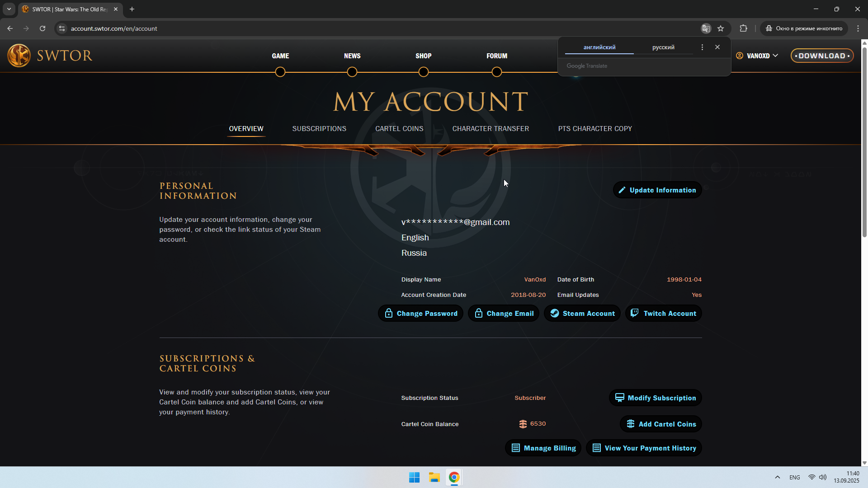
Task: Bookmark this page with star icon
Action: 721,28
